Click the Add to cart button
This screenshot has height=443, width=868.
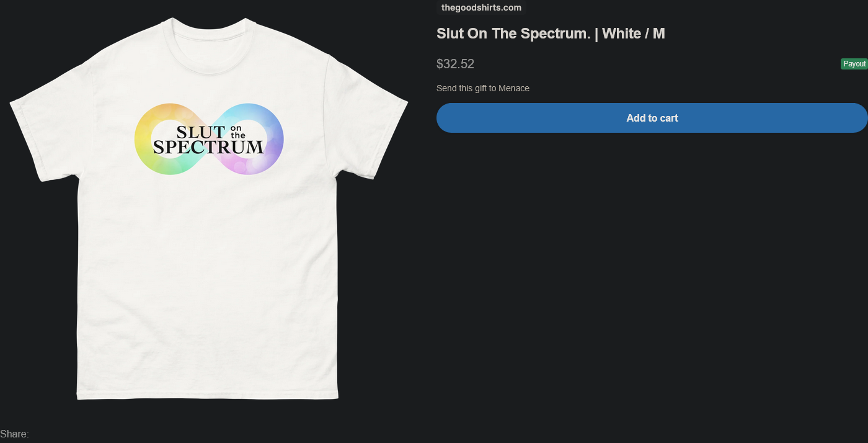point(652,118)
